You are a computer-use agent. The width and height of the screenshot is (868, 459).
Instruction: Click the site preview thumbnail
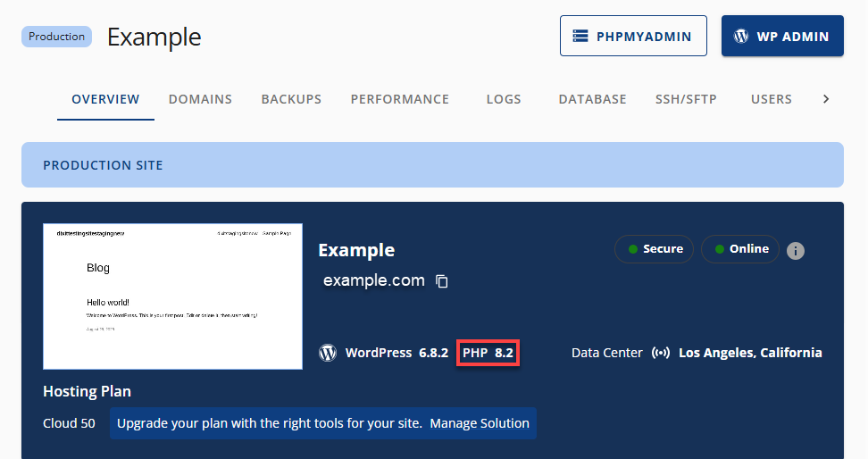click(x=172, y=296)
